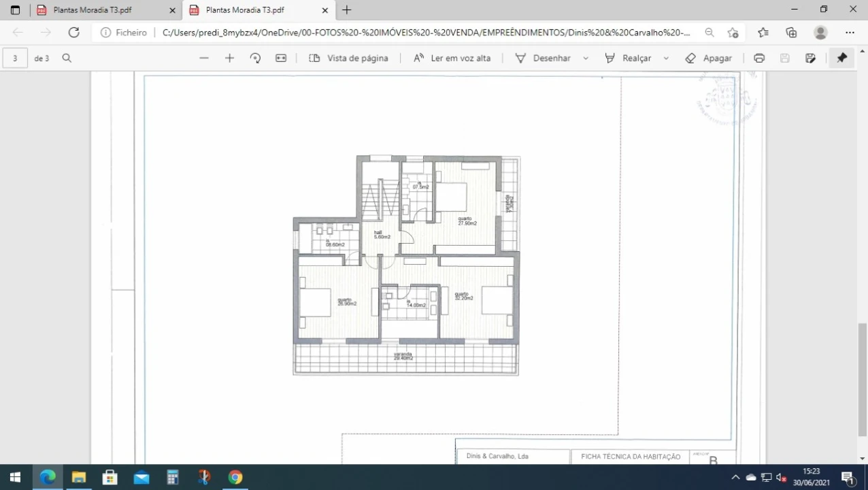Open a new browser tab
This screenshot has height=490, width=868.
[x=347, y=10]
